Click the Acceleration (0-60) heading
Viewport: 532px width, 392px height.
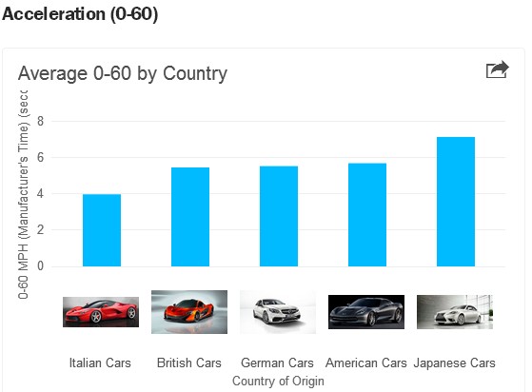tap(80, 14)
